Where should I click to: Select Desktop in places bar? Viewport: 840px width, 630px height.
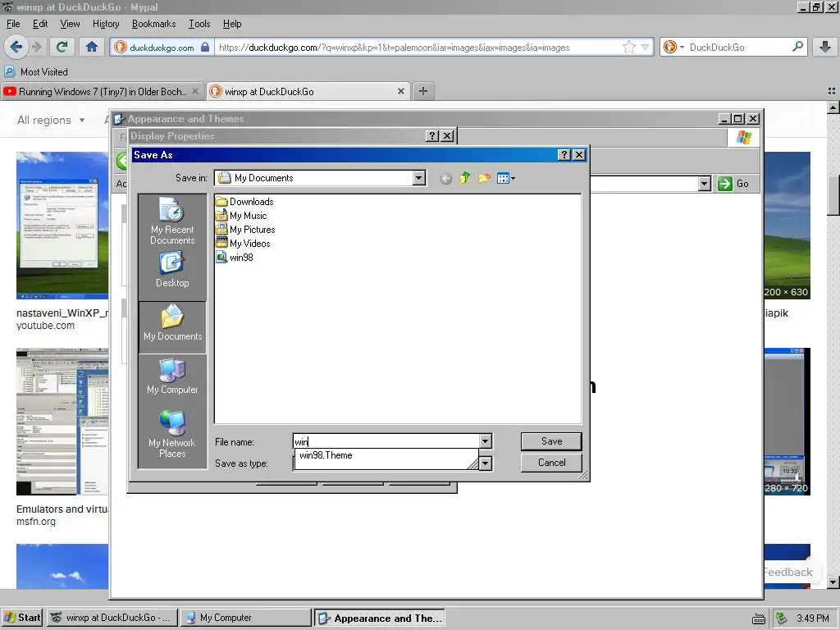pos(172,270)
